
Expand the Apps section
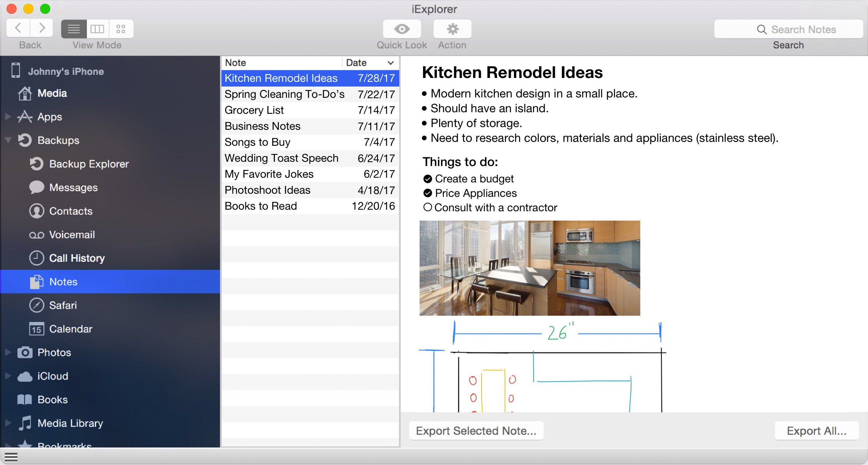[8, 117]
